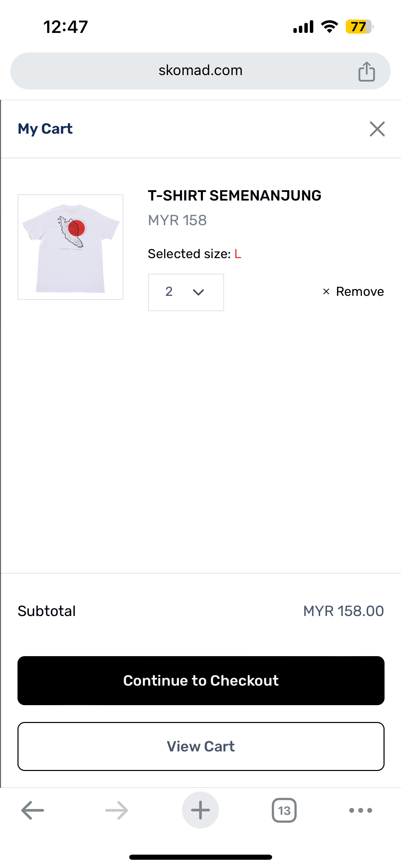The height and width of the screenshot is (868, 401).
Task: Remove the T-shirt from the cart
Action: coord(360,292)
